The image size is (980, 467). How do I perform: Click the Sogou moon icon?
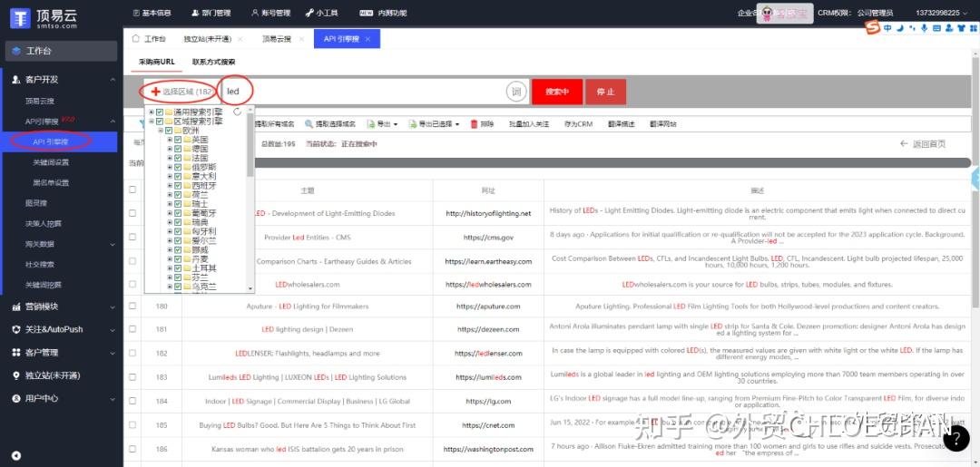[x=900, y=28]
